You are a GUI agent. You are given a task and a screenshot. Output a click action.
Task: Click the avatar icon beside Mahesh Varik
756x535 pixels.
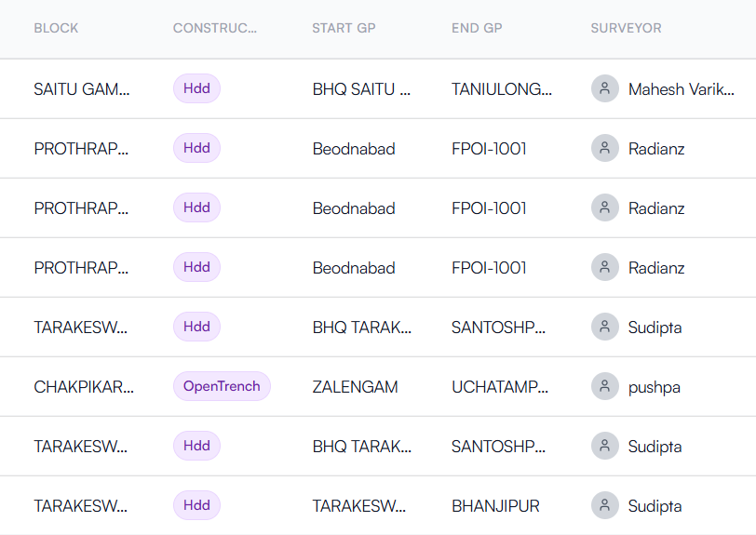605,89
